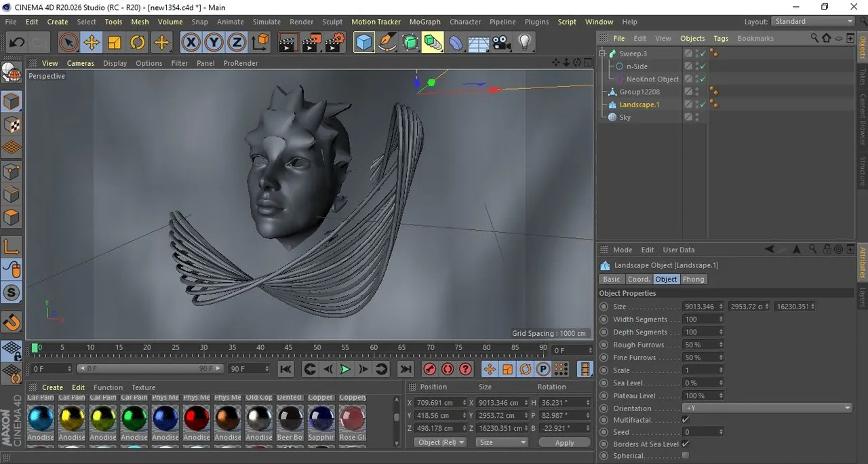Select Polygons mode in left sidebar
The image size is (868, 464).
(12, 218)
